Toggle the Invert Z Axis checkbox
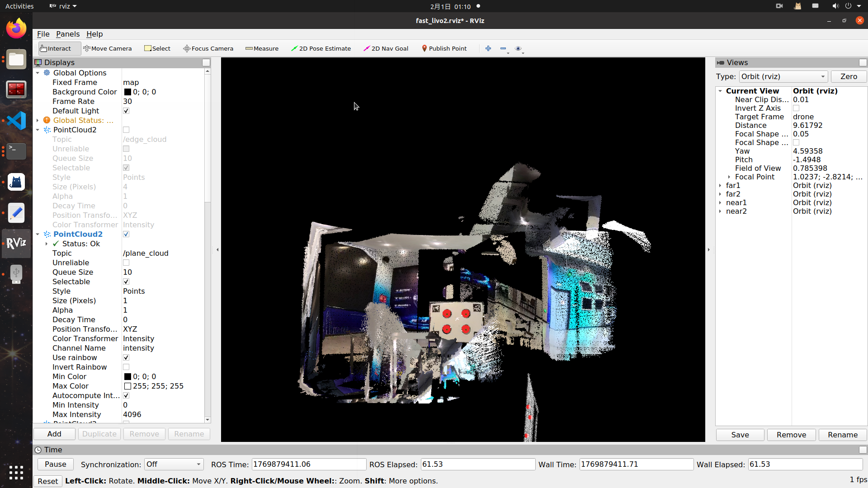This screenshot has width=868, height=488. [x=796, y=108]
